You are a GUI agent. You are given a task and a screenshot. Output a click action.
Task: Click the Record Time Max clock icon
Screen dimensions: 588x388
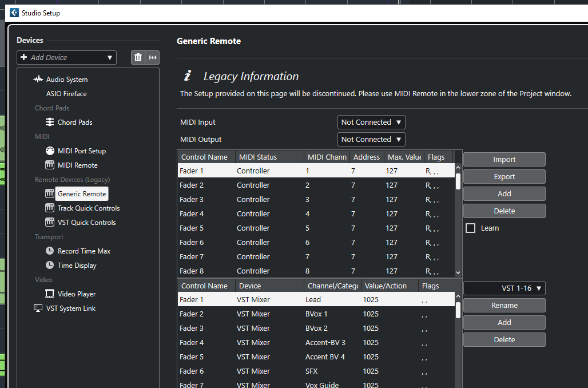coord(50,251)
